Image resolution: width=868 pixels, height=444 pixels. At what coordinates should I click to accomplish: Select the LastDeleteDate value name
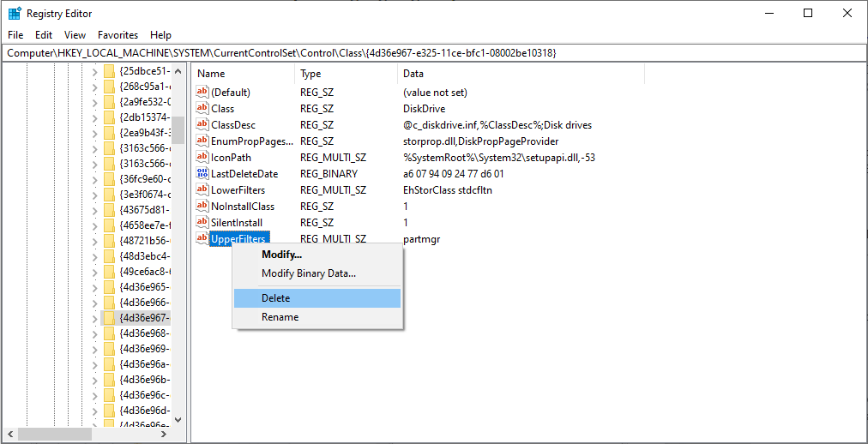tap(244, 174)
